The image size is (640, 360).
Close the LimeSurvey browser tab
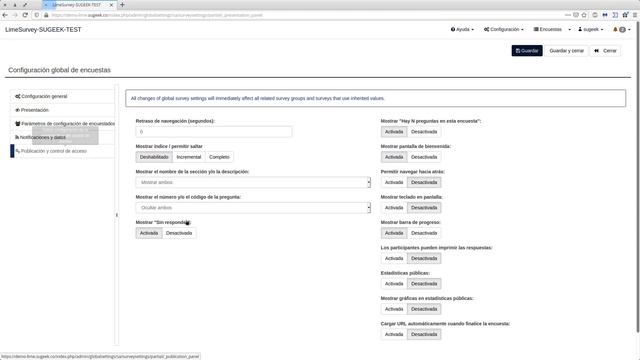(x=111, y=5)
